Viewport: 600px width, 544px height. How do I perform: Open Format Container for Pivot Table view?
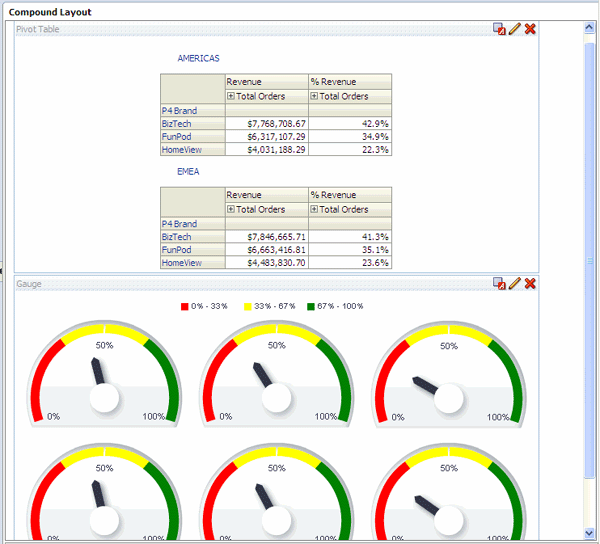(499, 29)
